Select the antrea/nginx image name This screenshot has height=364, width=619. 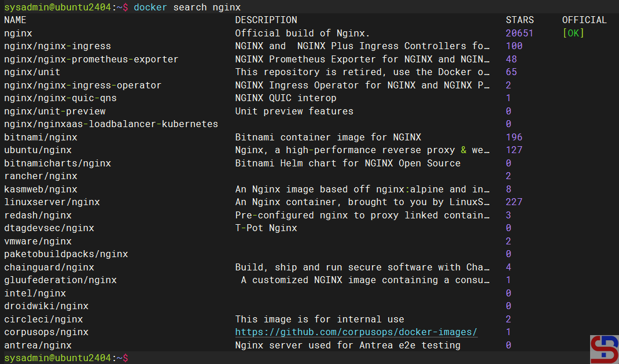[x=38, y=346]
